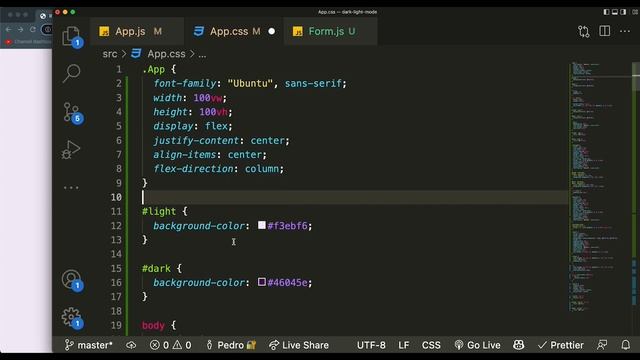The image size is (640, 360).
Task: Show problems via errors and warnings count
Action: 170,345
